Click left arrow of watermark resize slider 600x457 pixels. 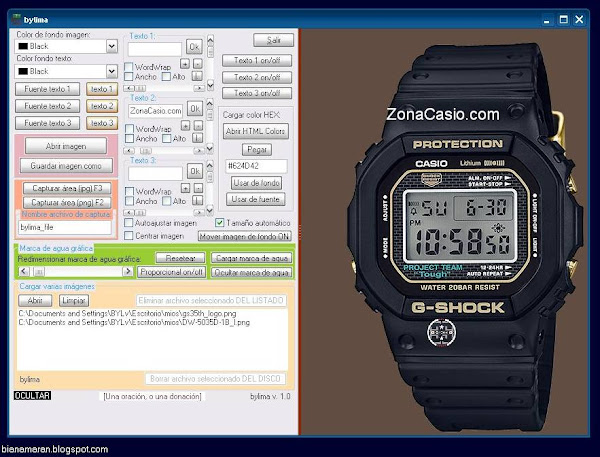tap(24, 272)
